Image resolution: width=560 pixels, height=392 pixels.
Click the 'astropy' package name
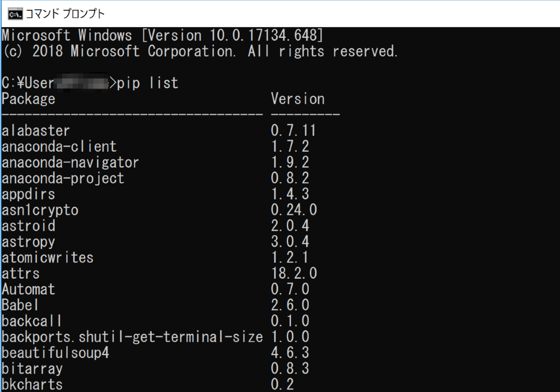(x=29, y=242)
